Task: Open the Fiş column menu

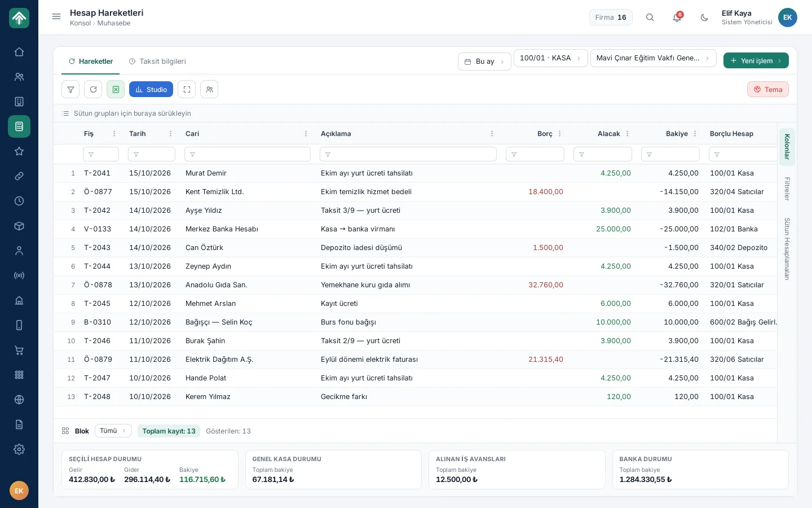Action: [x=114, y=134]
